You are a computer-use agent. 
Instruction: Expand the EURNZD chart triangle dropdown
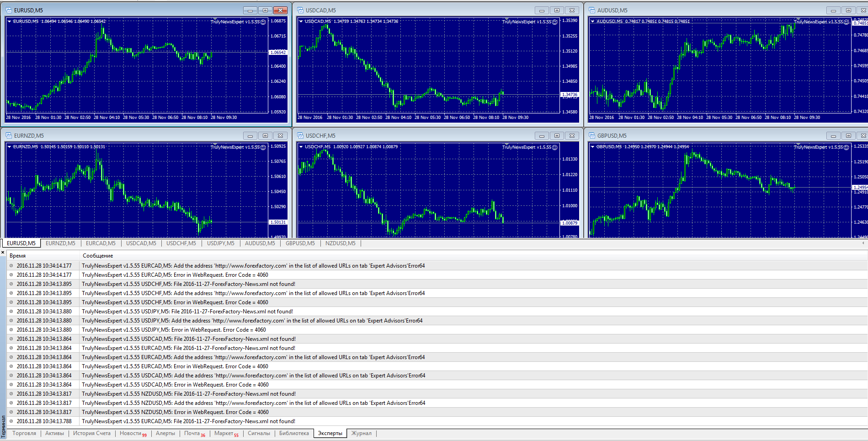9,147
